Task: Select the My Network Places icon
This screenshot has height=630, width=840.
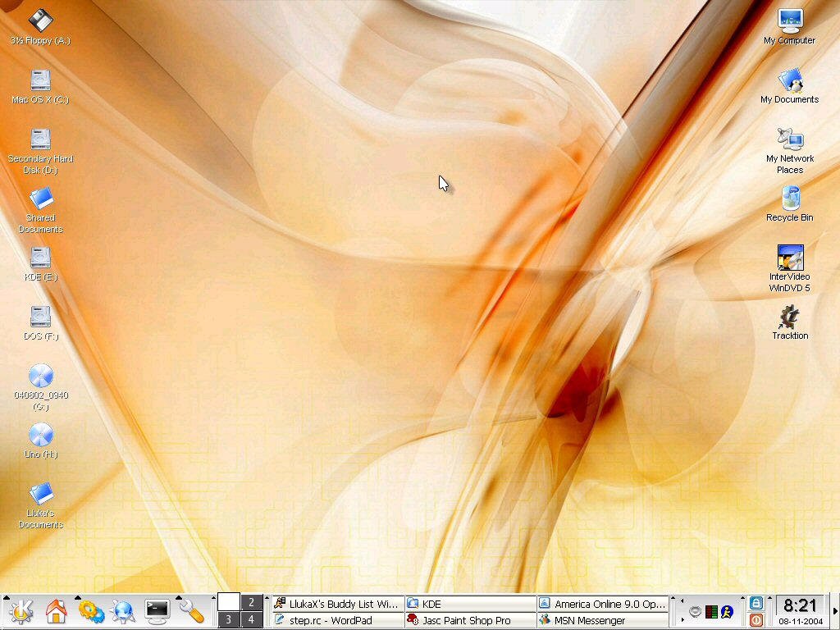Action: (790, 139)
